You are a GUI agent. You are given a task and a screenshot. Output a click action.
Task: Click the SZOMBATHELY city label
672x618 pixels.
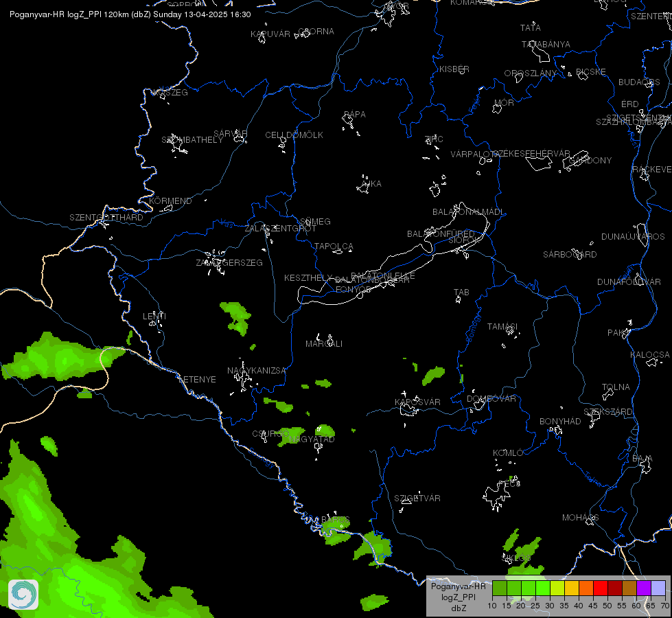pos(192,140)
